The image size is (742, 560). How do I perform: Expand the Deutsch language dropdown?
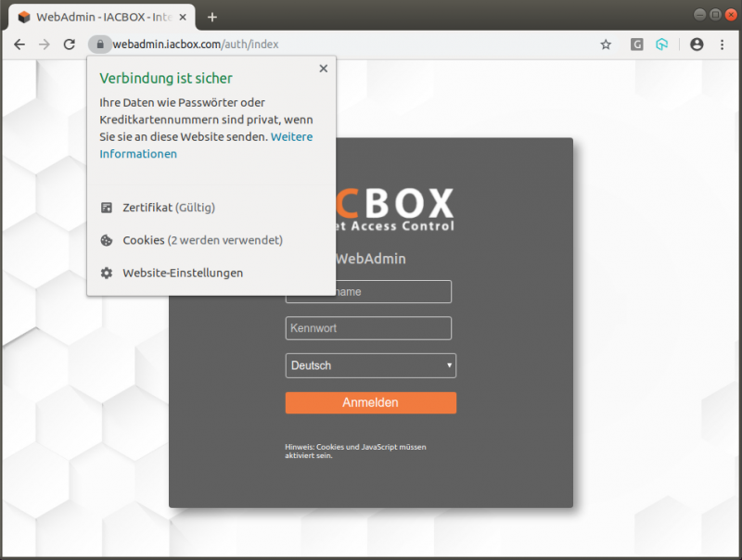click(370, 365)
